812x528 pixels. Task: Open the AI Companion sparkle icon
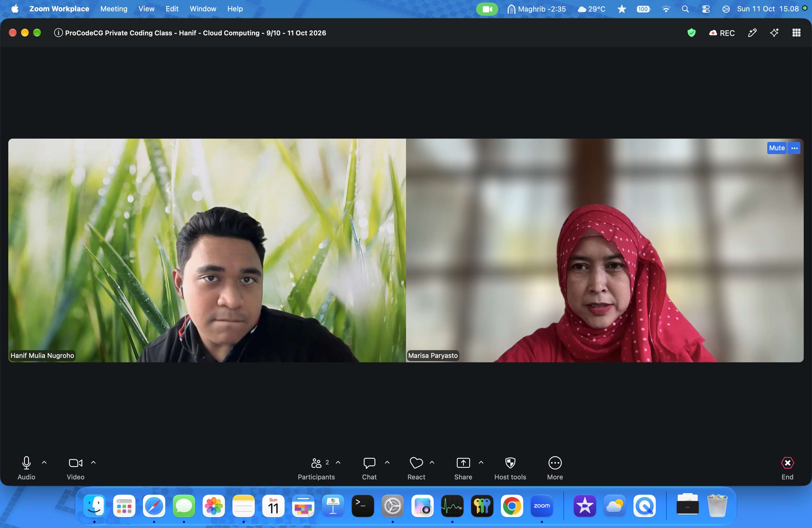(774, 33)
